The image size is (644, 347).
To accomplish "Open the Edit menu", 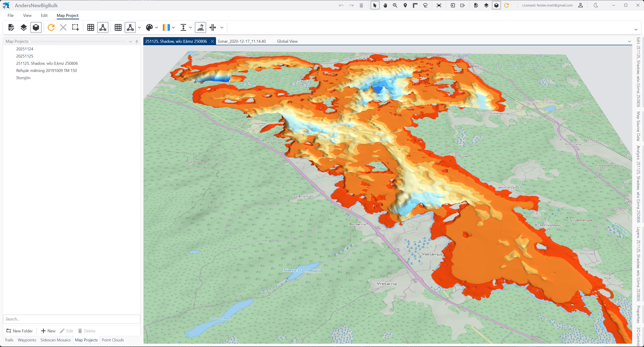I will [x=44, y=15].
